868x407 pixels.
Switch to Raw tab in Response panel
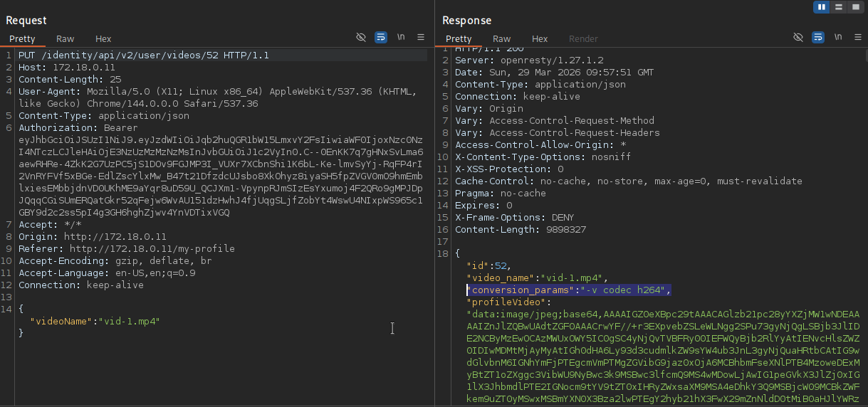point(502,39)
